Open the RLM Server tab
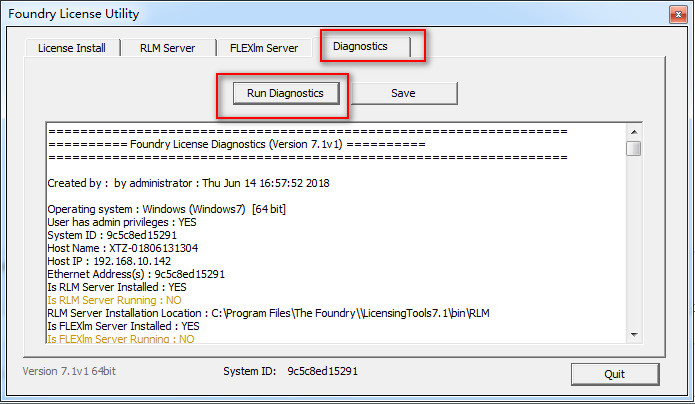This screenshot has height=404, width=695. click(168, 48)
